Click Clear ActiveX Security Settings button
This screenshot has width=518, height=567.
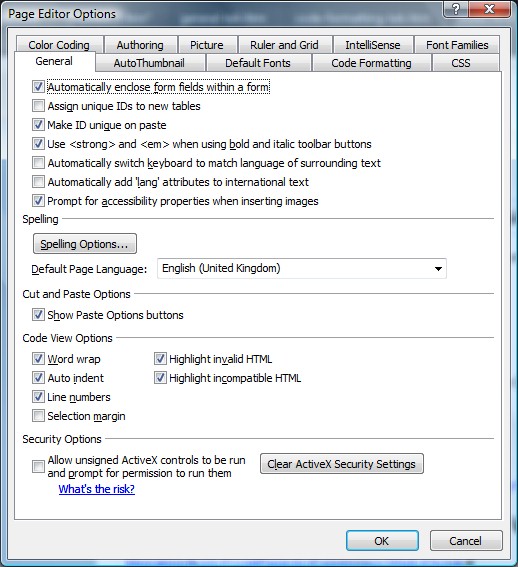341,464
